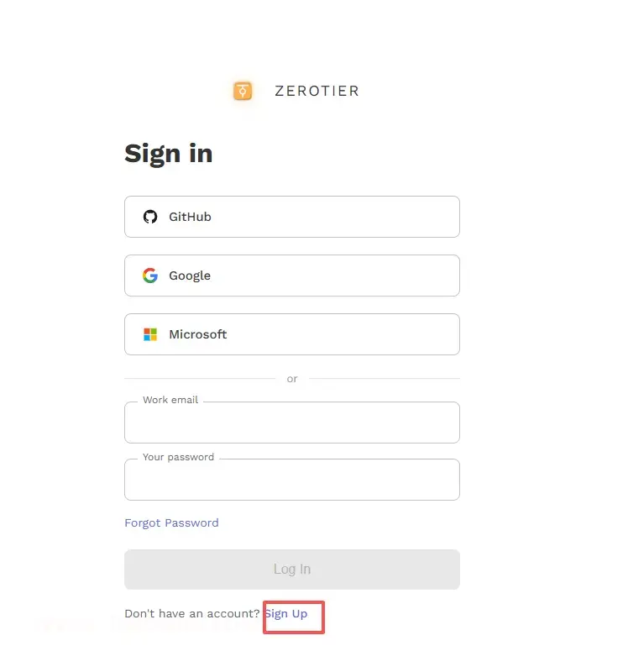Open the Forgot Password link

171,522
